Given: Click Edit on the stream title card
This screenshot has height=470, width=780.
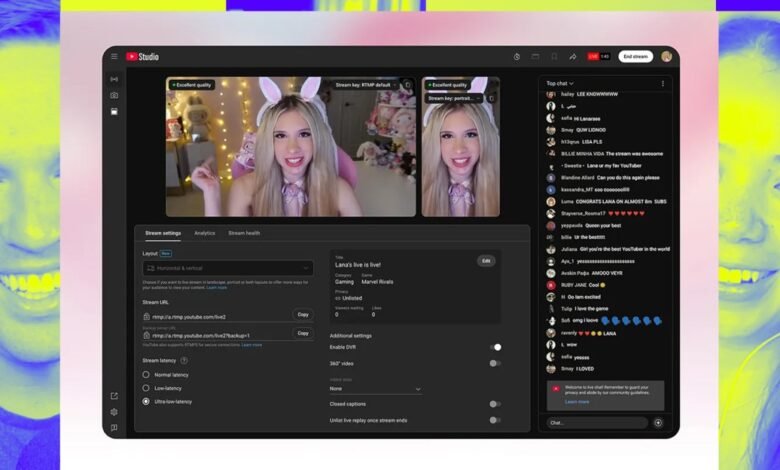Looking at the screenshot, I should 486,261.
